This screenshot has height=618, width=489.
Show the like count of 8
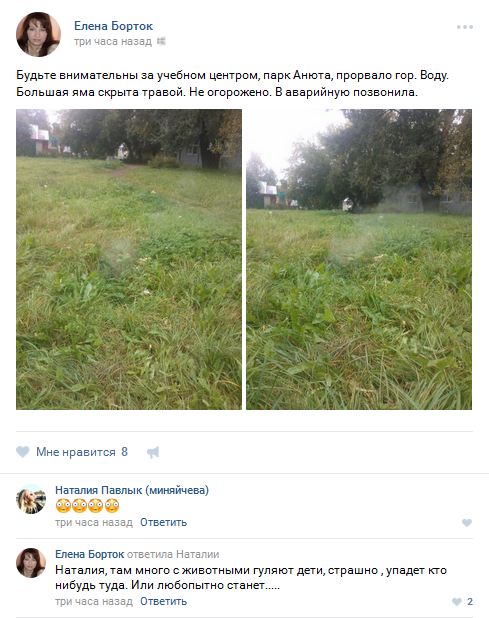pos(125,452)
